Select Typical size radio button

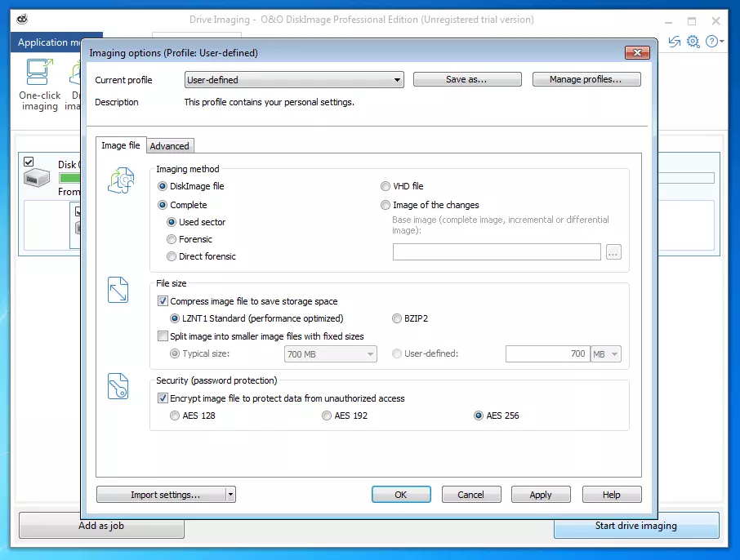(175, 353)
